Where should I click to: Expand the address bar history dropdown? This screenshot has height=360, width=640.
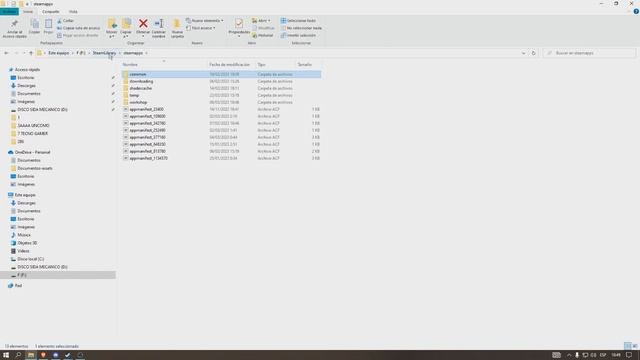523,53
